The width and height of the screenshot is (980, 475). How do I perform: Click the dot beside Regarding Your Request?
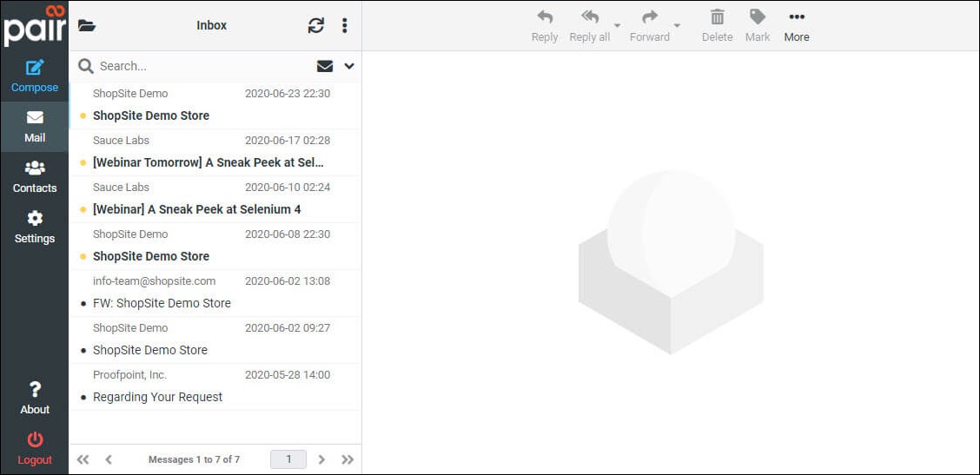coord(83,397)
